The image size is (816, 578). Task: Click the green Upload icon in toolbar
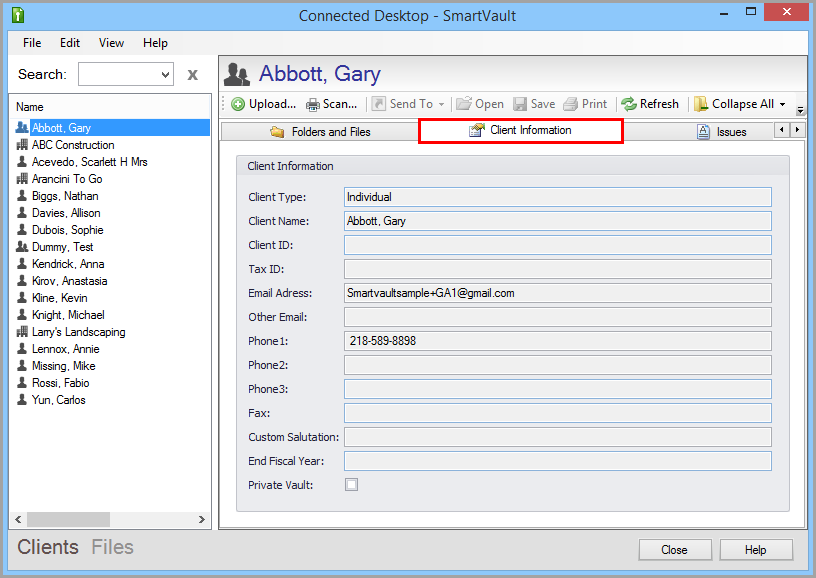tap(238, 104)
